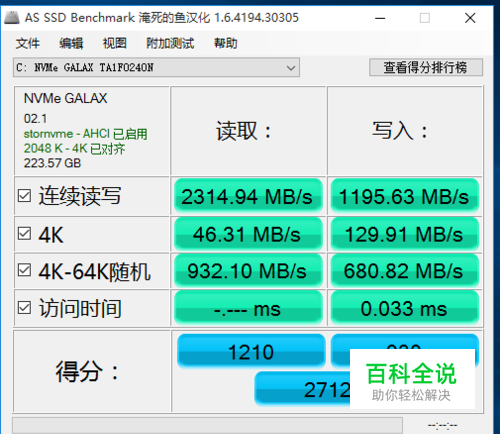The height and width of the screenshot is (434, 500).
Task: Uncheck the 连续读写 sequential test checkbox
Action: coord(24,196)
